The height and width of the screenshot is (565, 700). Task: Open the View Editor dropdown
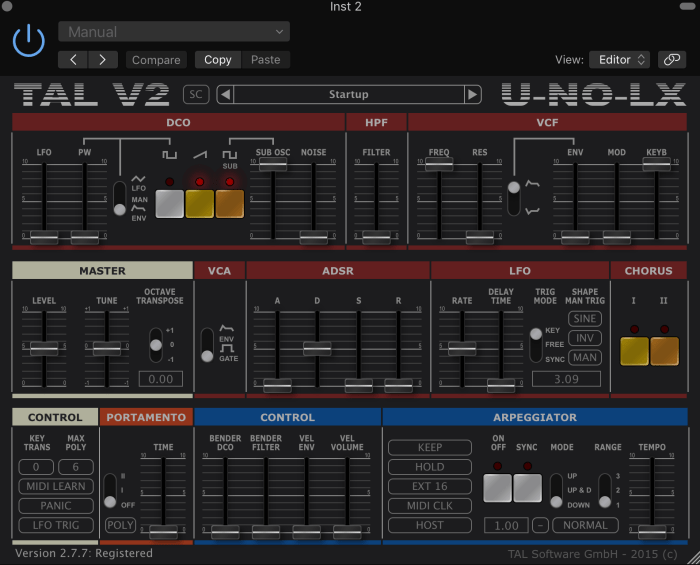pyautogui.click(x=619, y=60)
